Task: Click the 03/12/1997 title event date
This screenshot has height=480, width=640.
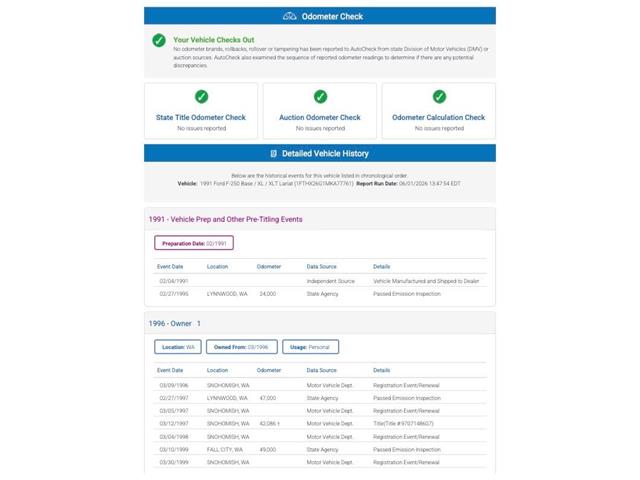Action: (173, 424)
